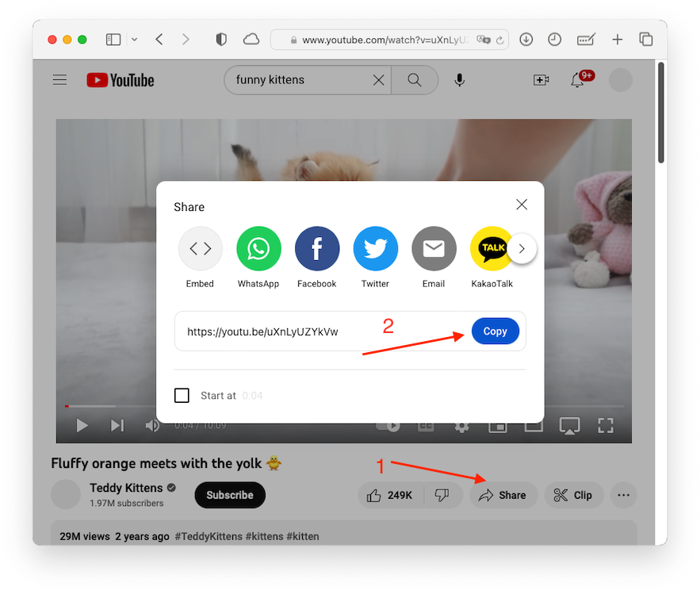Click the history clock icon in toolbar
The width and height of the screenshot is (700, 590).
point(554,40)
